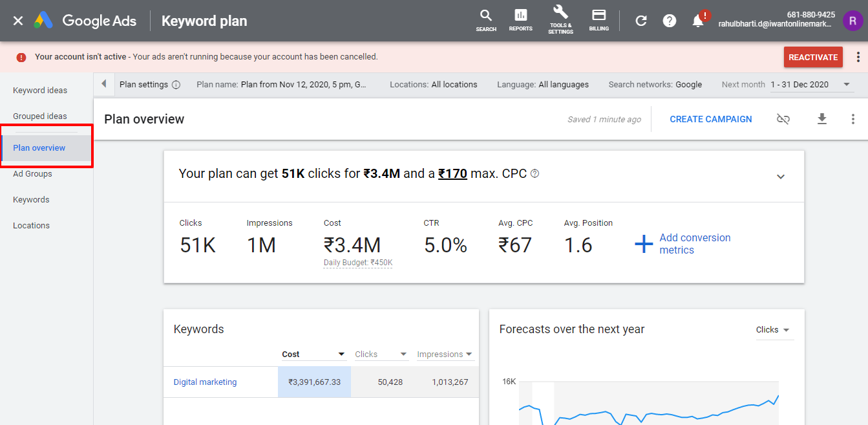Open the Help question mark icon
The image size is (868, 425).
pos(670,21)
